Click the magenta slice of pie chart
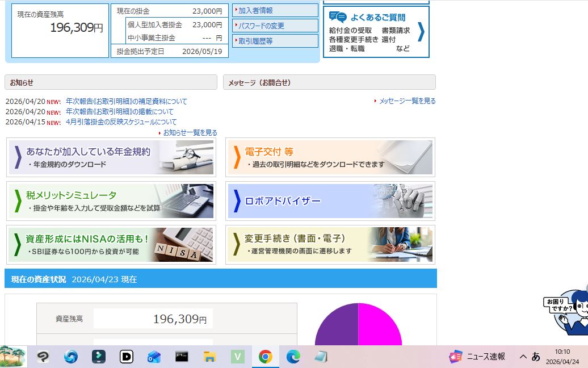The width and height of the screenshot is (588, 368). (379, 327)
